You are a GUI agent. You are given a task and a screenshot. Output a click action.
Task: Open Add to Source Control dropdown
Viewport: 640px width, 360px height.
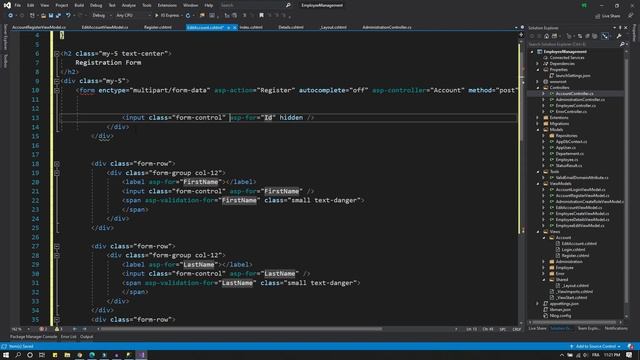[x=596, y=347]
